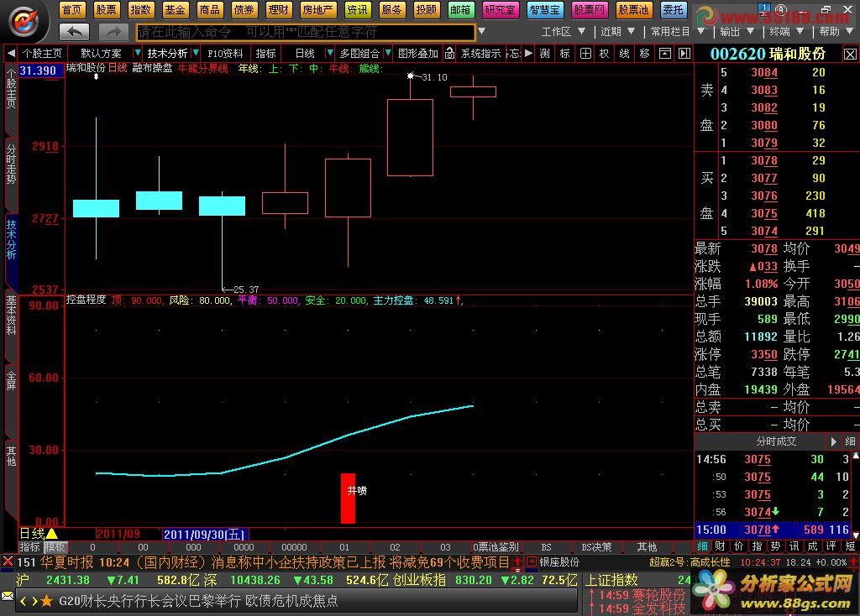Screen dimensions: 860x616
Task: Click the command input field
Action: (x=306, y=33)
